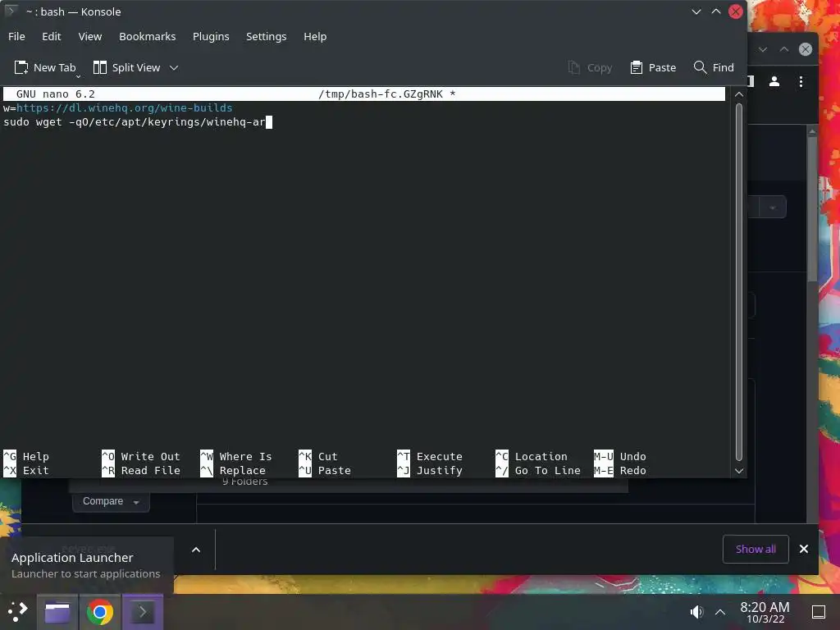The width and height of the screenshot is (840, 630).
Task: Click the Copy toolbar button
Action: pyautogui.click(x=590, y=67)
